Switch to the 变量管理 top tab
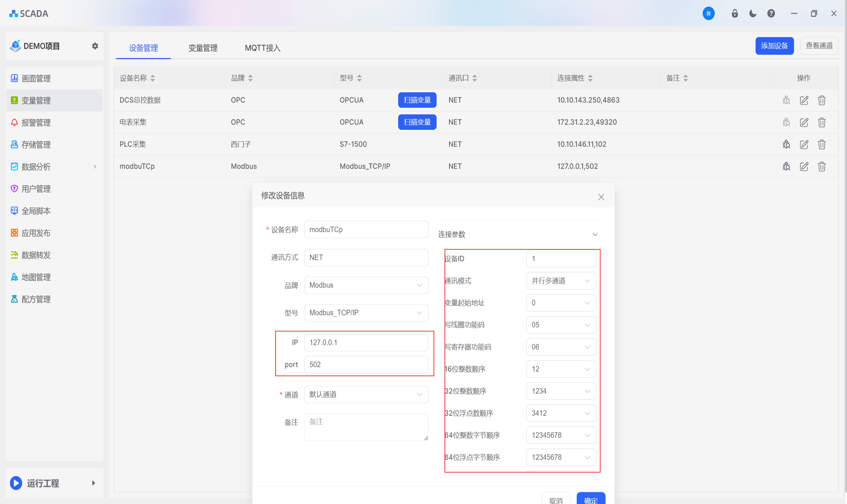The image size is (847, 504). tap(203, 48)
